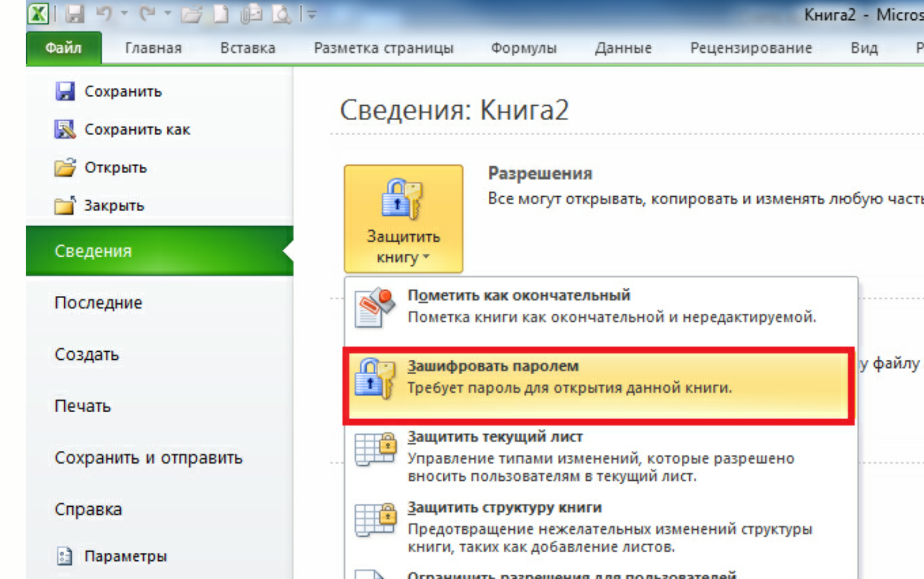Click the New blank document icon in toolbar
924x579 pixels.
pyautogui.click(x=221, y=14)
